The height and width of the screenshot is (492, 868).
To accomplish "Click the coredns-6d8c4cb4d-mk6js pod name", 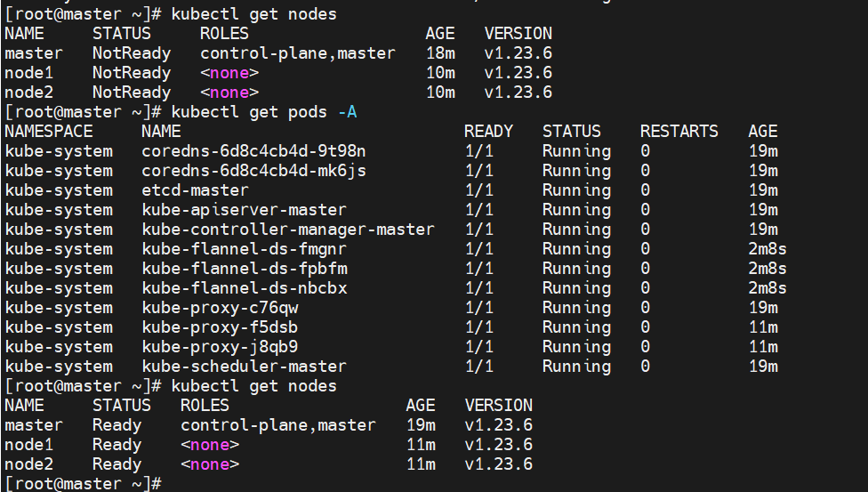I will coord(253,171).
